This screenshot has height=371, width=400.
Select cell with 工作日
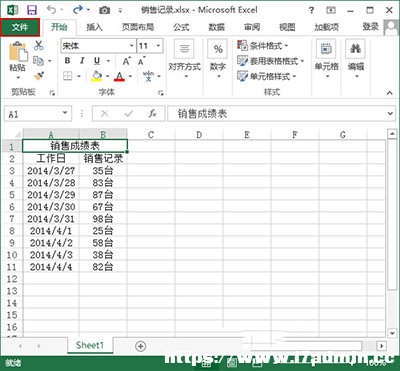tap(51, 158)
